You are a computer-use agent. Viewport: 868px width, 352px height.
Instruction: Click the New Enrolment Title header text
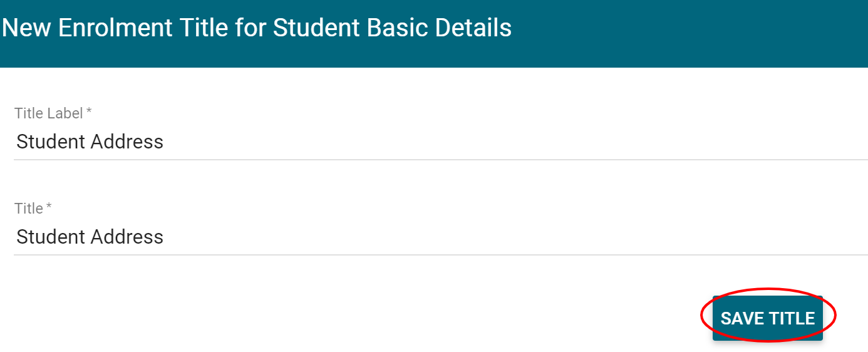click(x=257, y=28)
